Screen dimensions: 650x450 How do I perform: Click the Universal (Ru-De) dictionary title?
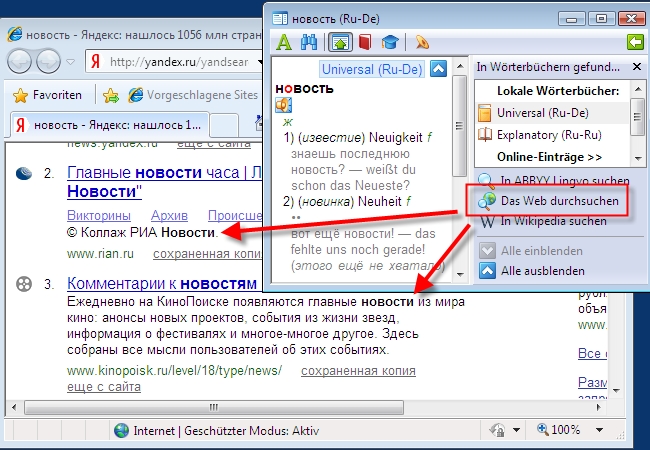click(x=372, y=69)
